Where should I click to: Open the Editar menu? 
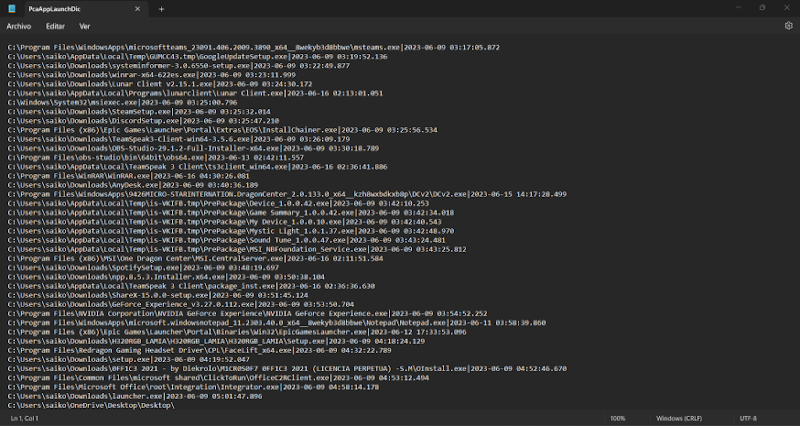pos(55,26)
